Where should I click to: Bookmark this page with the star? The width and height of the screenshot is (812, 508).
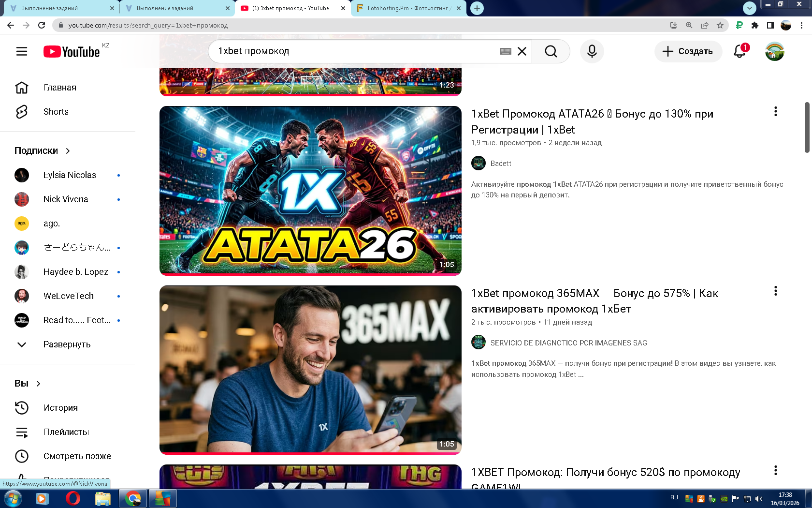coord(720,25)
